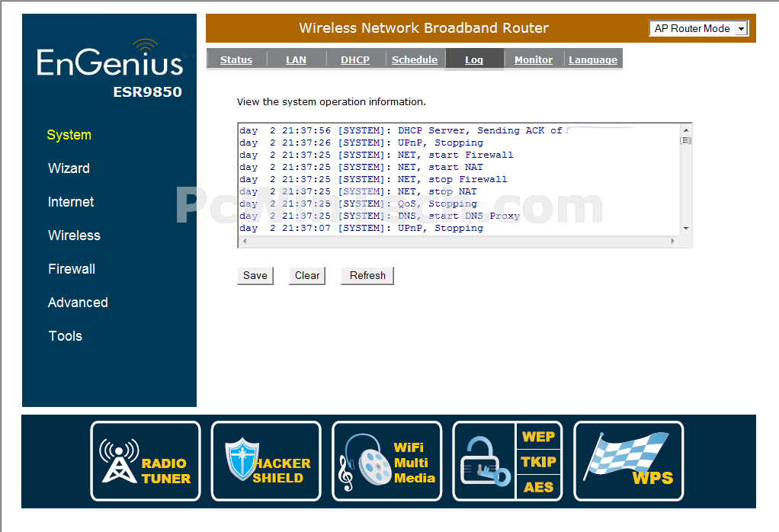Open Wizard in the sidebar
Viewport: 779px width, 532px height.
[69, 168]
